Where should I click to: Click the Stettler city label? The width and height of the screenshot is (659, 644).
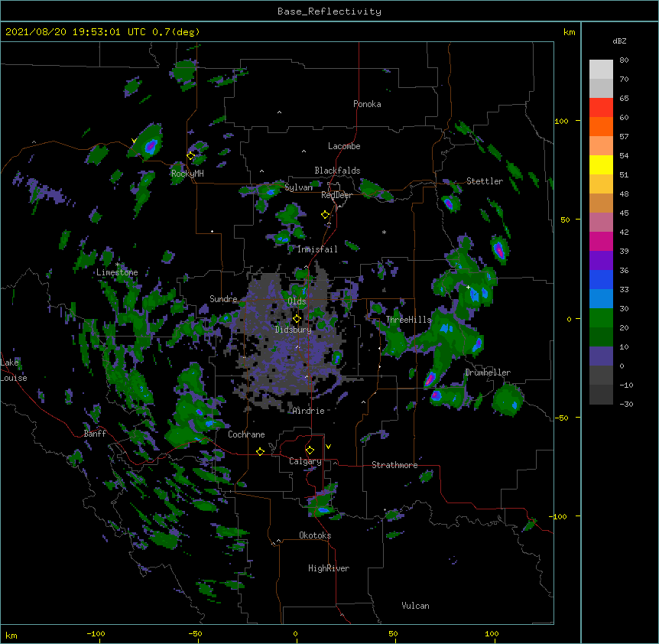click(x=485, y=181)
